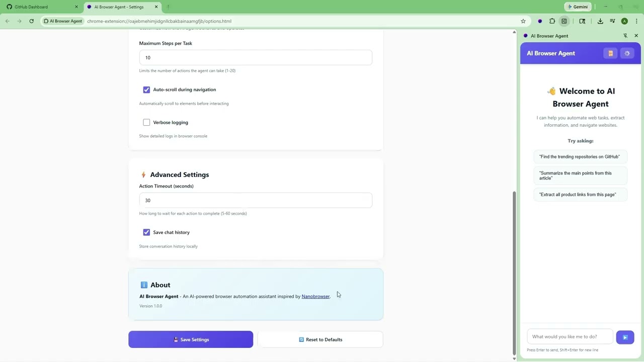Open the Extensions puzzle icon
The image size is (644, 362).
[552, 21]
